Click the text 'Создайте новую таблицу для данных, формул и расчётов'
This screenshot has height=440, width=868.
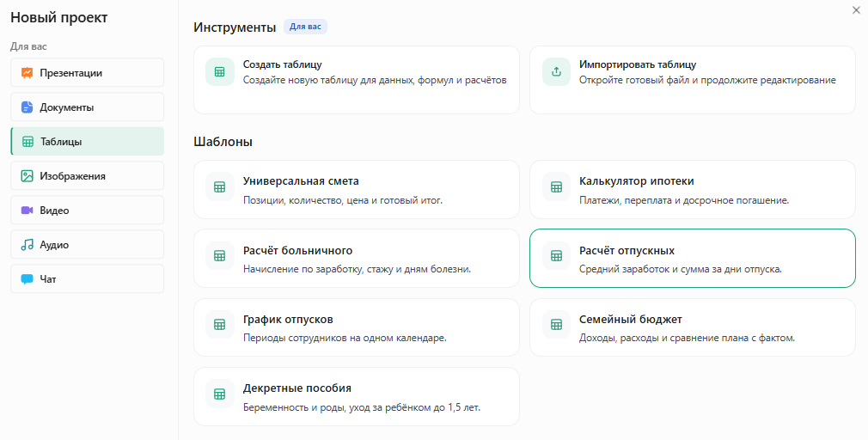375,80
